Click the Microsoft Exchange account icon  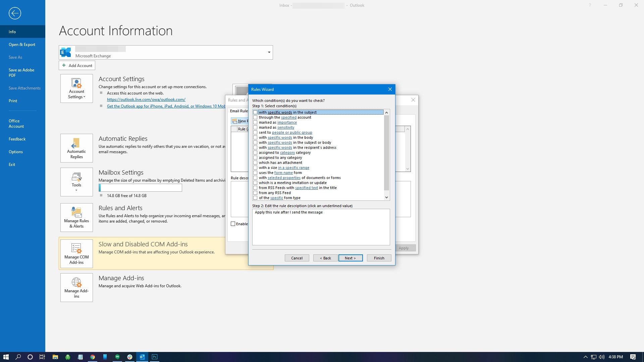pos(65,52)
